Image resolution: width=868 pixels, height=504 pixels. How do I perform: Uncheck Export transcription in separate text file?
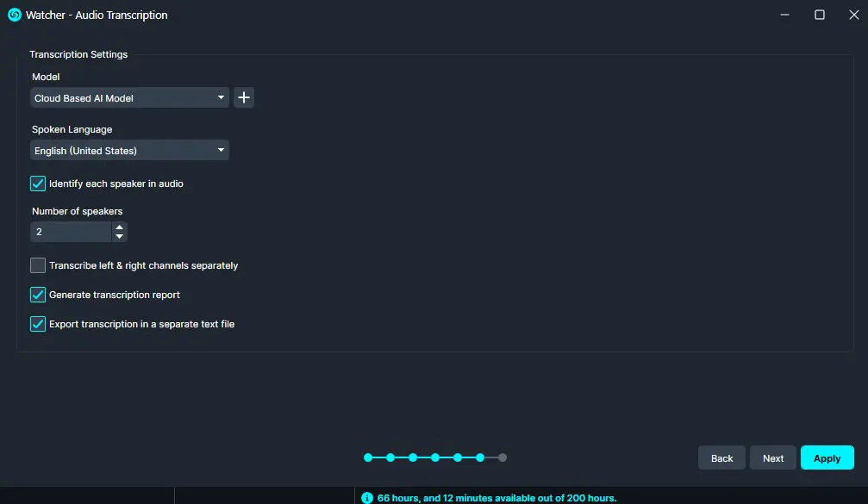coord(38,324)
